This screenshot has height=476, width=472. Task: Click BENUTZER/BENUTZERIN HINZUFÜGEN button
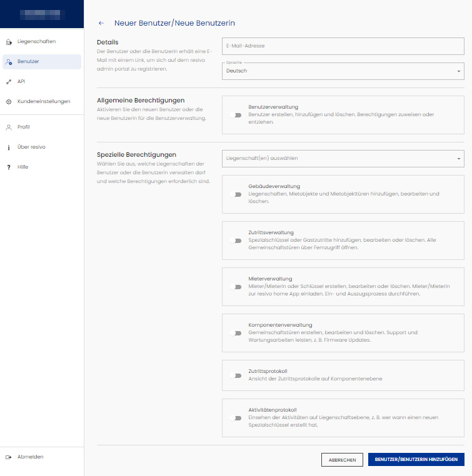pos(416,459)
